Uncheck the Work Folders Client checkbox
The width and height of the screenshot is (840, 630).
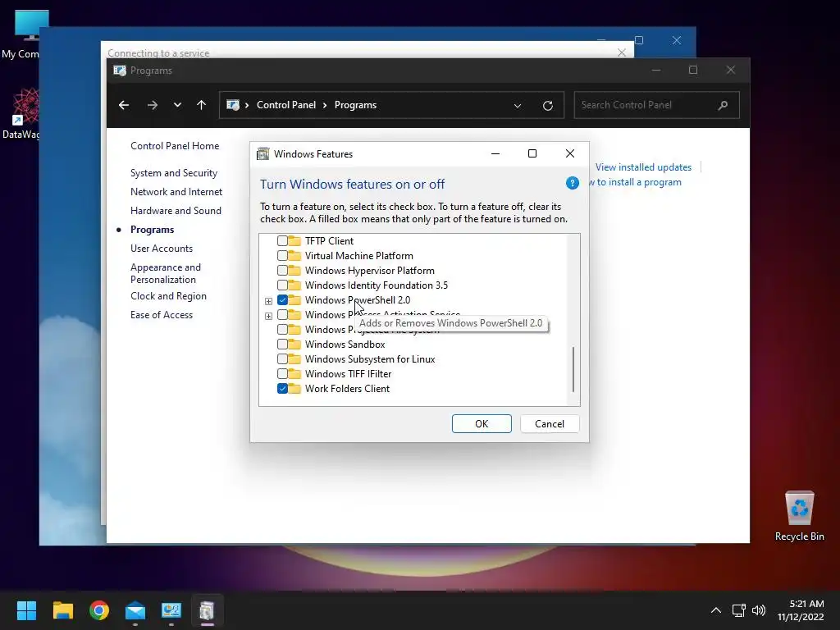[x=282, y=388]
